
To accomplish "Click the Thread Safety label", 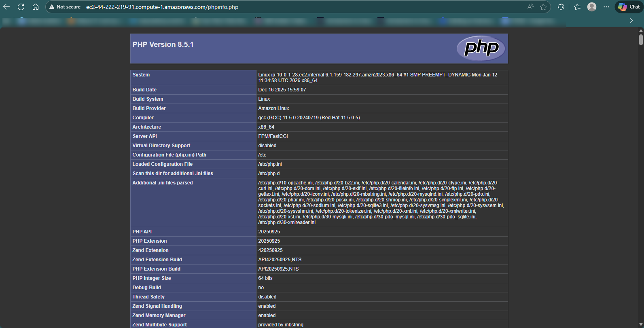I will 148,297.
